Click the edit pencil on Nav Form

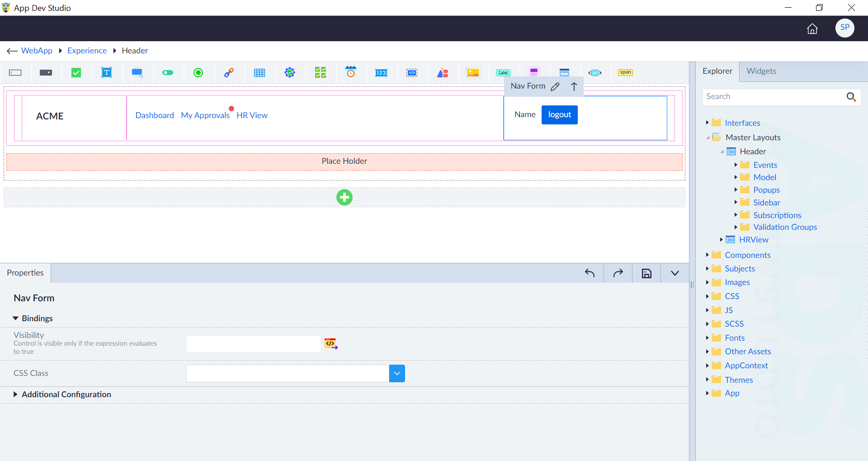[555, 86]
